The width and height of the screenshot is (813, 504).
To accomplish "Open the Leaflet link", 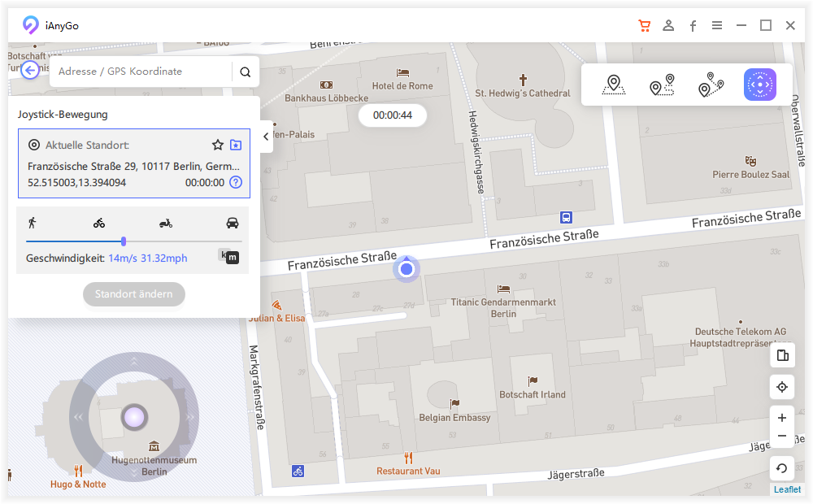I will pos(787,489).
